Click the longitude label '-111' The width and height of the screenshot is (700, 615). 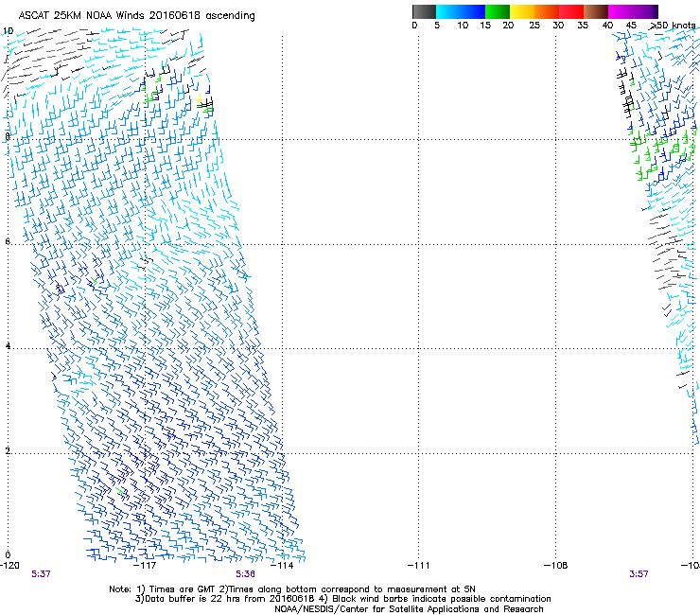tap(419, 566)
